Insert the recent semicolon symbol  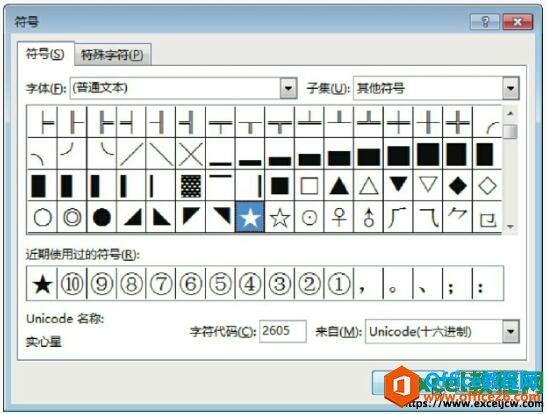coord(457,284)
